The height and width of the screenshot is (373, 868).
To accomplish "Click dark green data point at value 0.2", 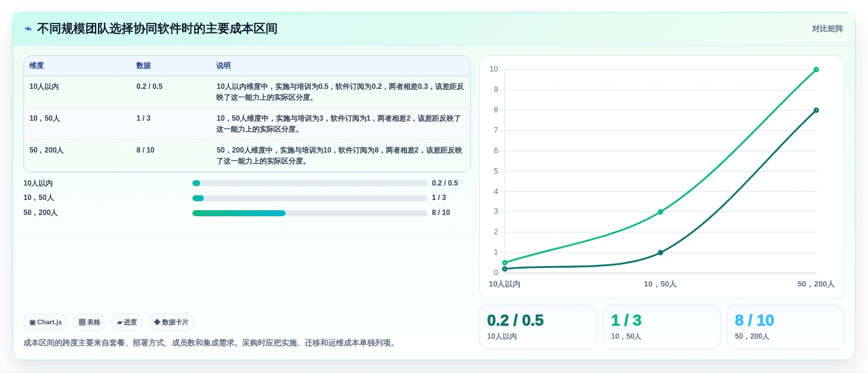I will point(504,268).
